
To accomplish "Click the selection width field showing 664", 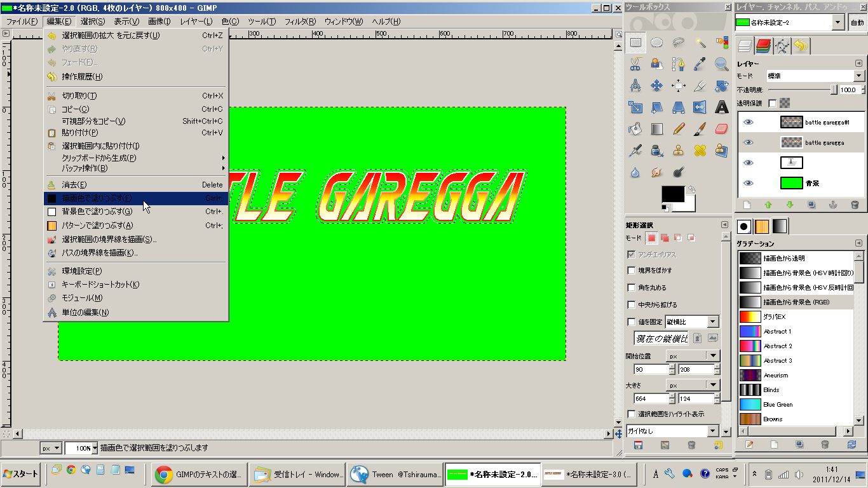I will coord(651,398).
